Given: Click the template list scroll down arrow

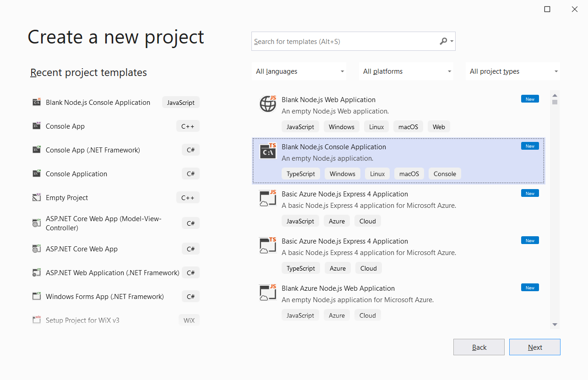Looking at the screenshot, I should pyautogui.click(x=555, y=325).
